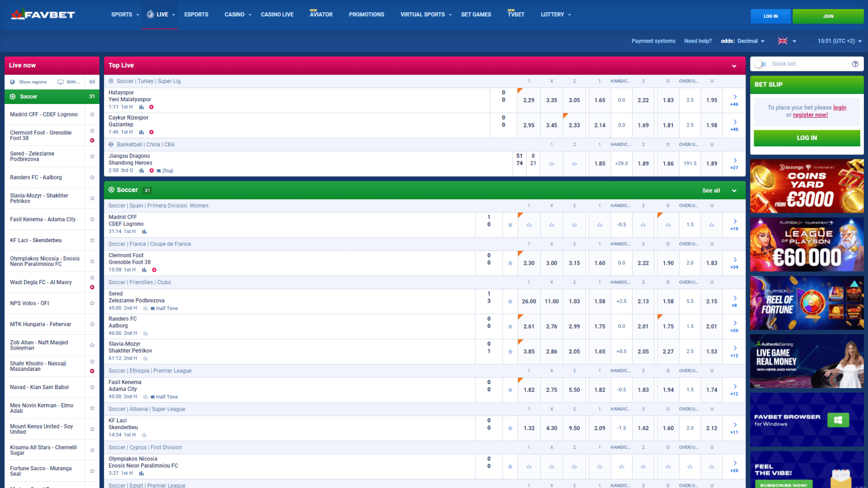Open statistics icon for Madrid CFF match
Screen dimensions: 868x488
(x=144, y=231)
